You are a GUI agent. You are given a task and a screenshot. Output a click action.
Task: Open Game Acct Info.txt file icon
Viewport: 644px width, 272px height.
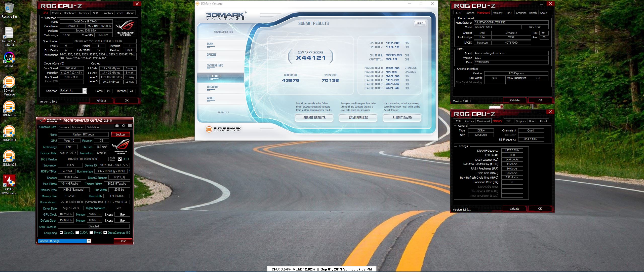pos(9,37)
